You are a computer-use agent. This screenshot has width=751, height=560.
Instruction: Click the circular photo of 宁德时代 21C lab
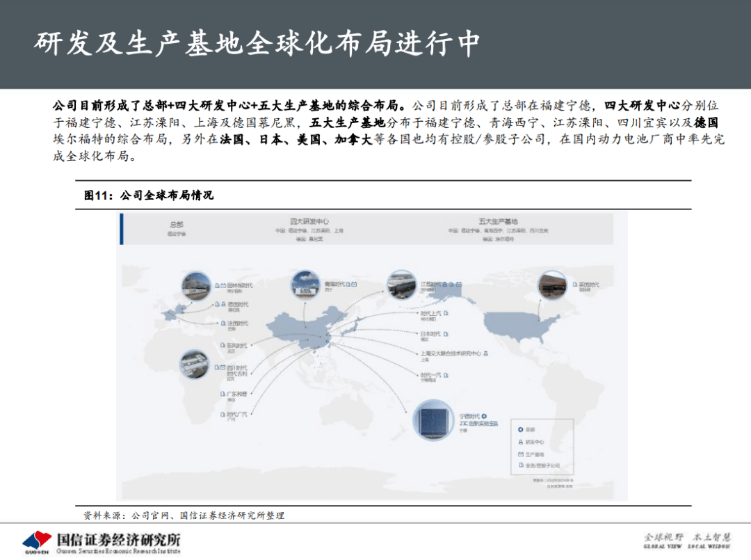433,420
